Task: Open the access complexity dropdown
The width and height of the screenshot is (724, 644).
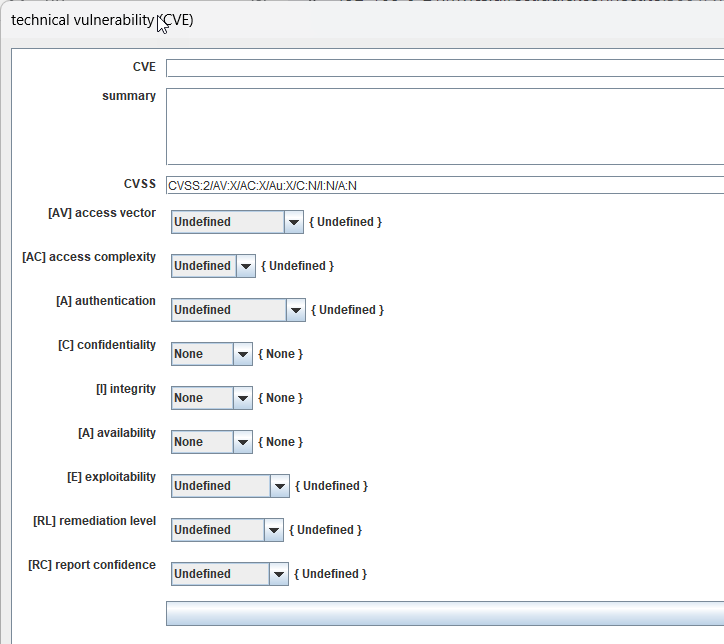Action: [213, 266]
